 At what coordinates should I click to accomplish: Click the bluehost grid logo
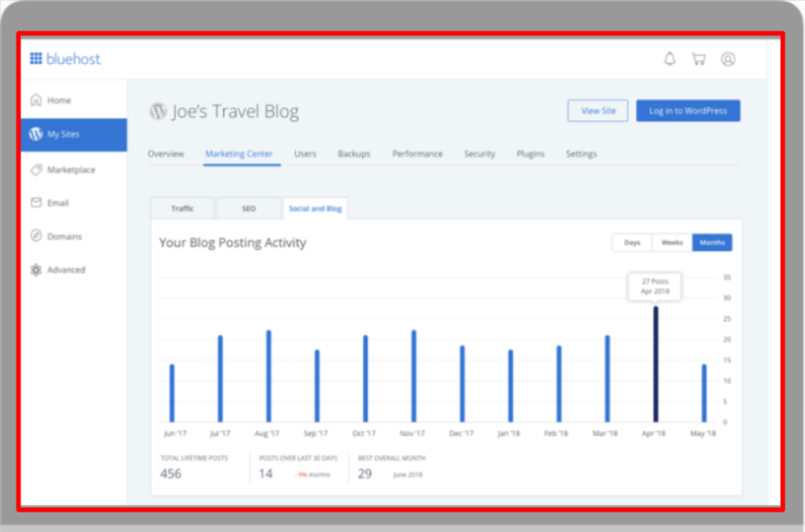point(36,59)
